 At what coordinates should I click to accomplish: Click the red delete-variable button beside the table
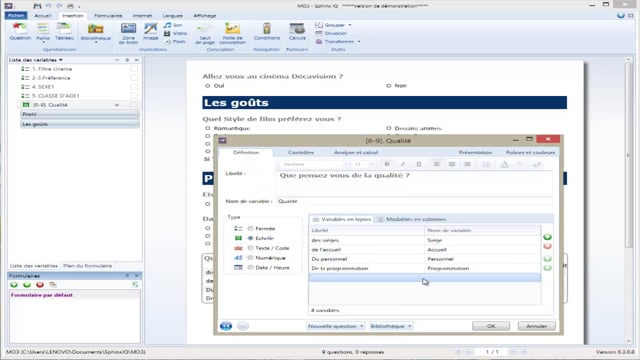547,246
